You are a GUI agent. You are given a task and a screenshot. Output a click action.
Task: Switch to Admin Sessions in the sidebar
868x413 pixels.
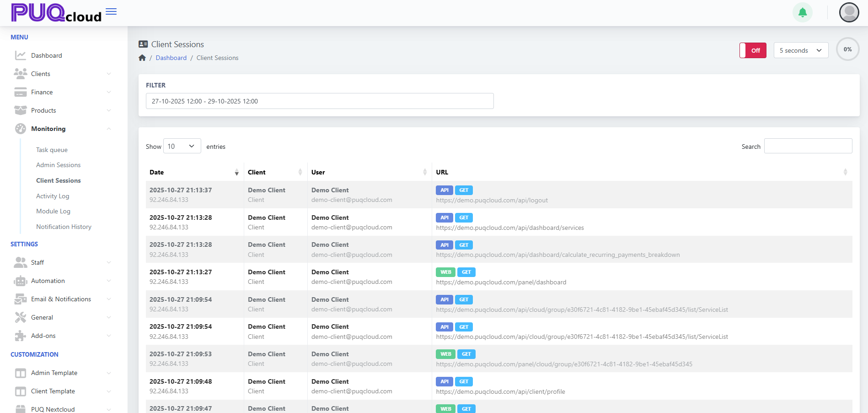(58, 165)
